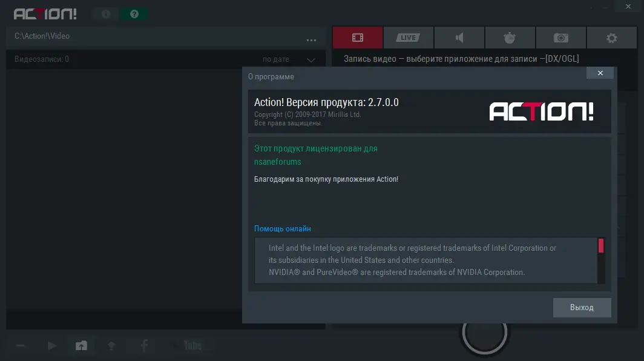The image size is (644, 361).
Task: Switch to the LIVE streaming tab
Action: coord(408,38)
